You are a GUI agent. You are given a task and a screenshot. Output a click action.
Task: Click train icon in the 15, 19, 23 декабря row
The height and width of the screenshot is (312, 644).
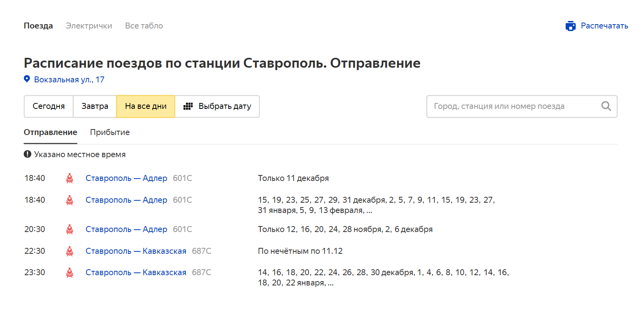(x=70, y=200)
